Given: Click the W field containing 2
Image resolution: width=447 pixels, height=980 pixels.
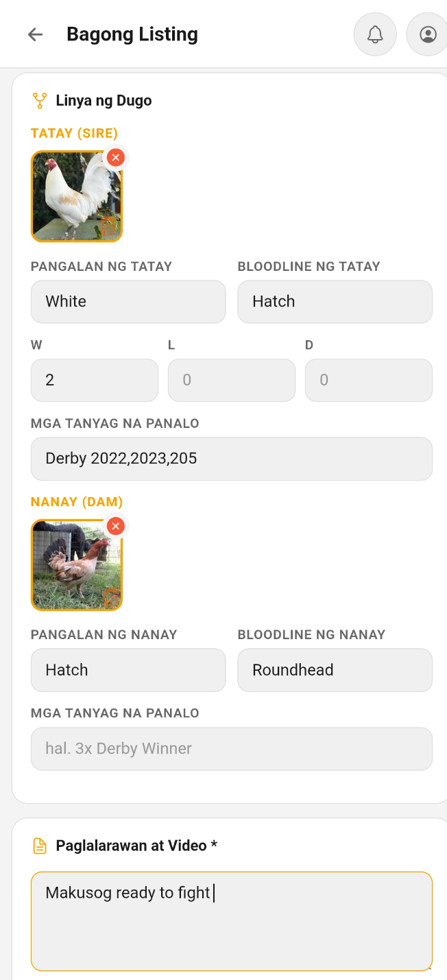Looking at the screenshot, I should [x=94, y=380].
